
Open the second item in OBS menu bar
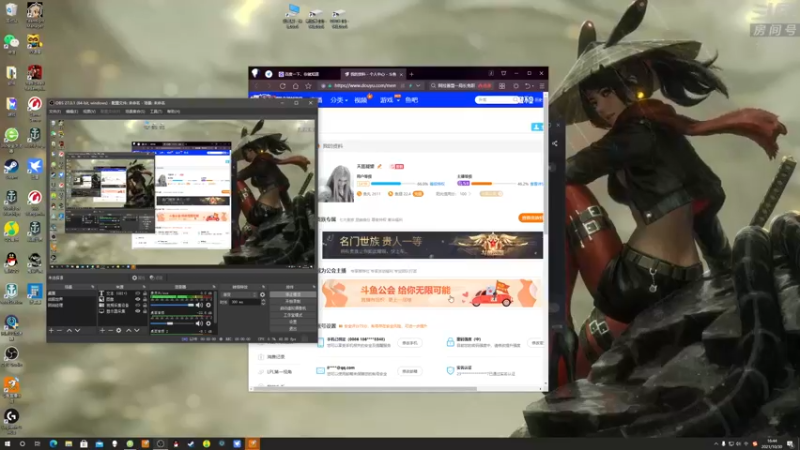pos(72,111)
